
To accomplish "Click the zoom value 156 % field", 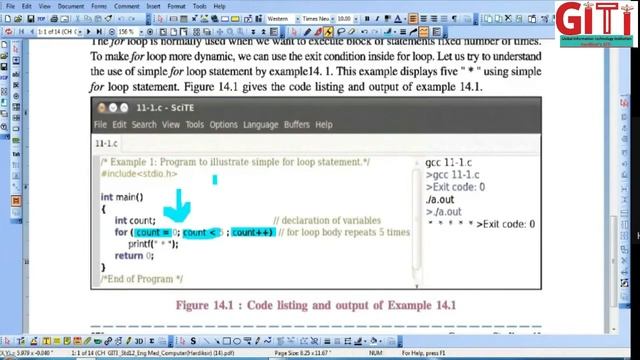I will click(x=128, y=31).
